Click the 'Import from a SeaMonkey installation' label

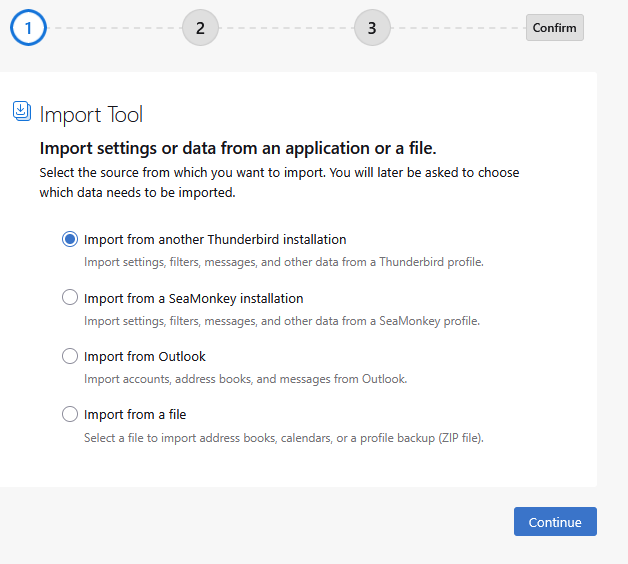[x=193, y=298]
